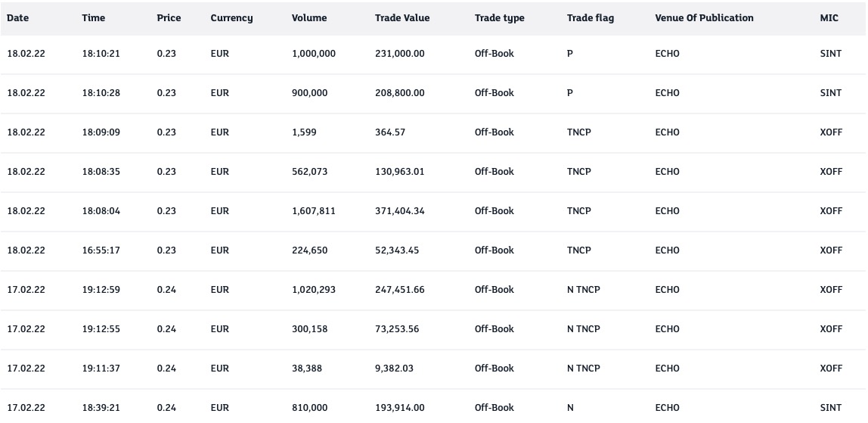Click the Price column header
868x423 pixels.
pos(169,18)
